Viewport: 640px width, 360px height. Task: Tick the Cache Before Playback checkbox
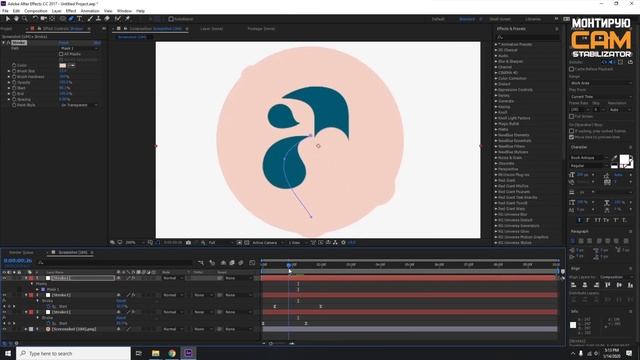(571, 69)
